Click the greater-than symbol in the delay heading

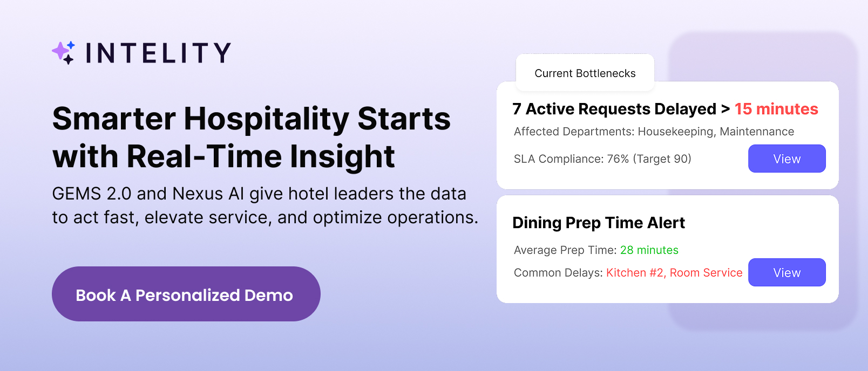725,109
